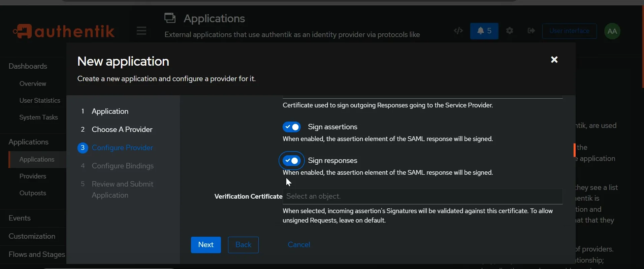Select the Applications sidebar sub-item
The height and width of the screenshot is (269, 644).
point(37,160)
